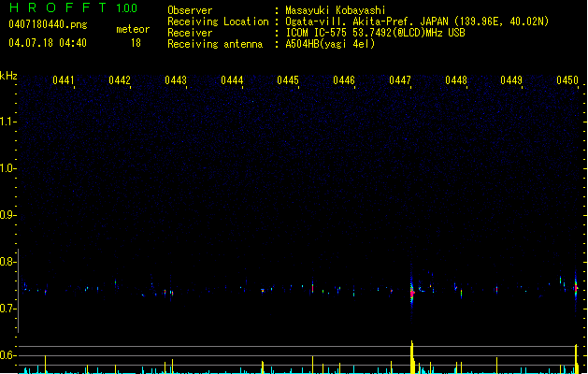Click the 0444 time marker
The width and height of the screenshot is (588, 374).
[x=232, y=80]
